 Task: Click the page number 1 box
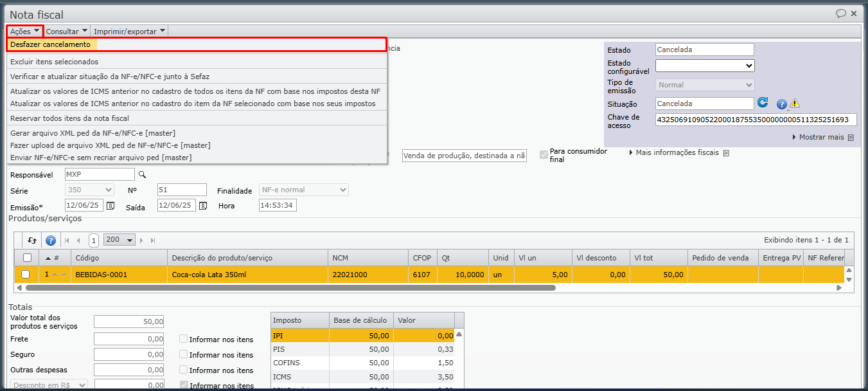(93, 241)
